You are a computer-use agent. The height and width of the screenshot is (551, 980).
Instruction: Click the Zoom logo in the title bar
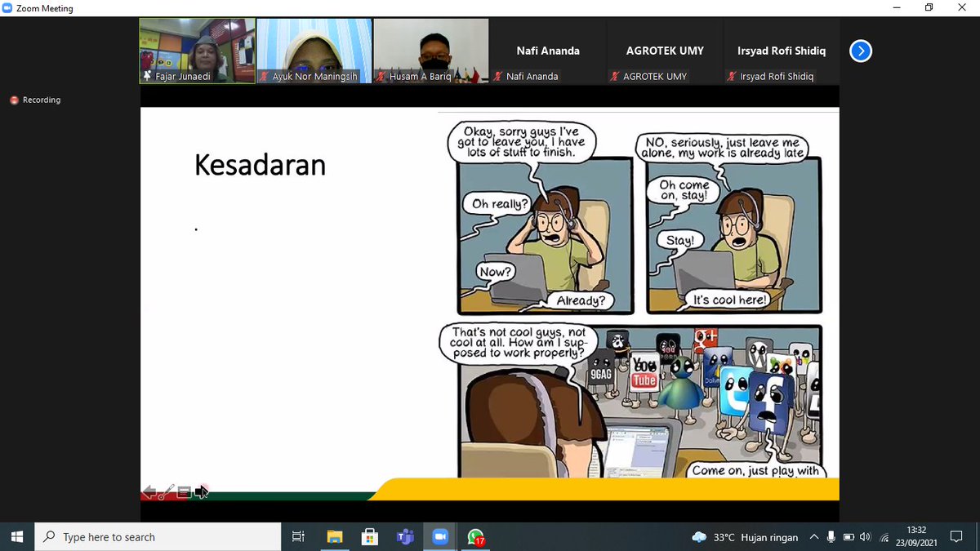(x=7, y=8)
